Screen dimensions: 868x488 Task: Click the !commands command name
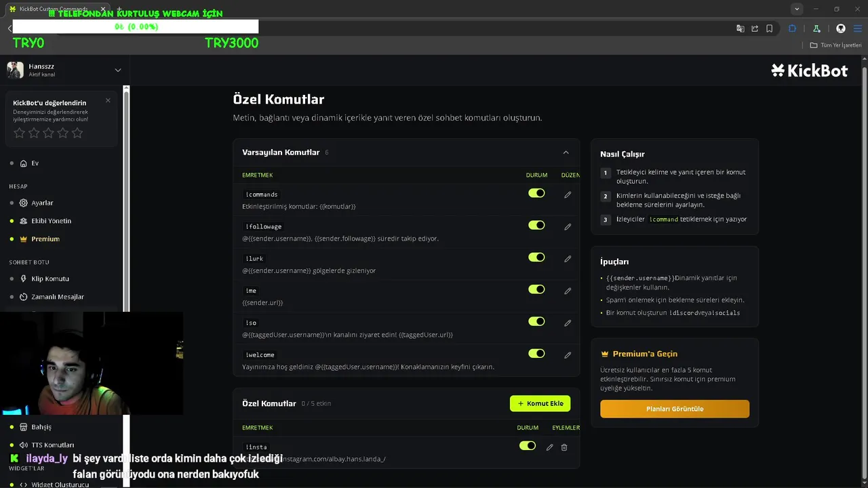[x=262, y=195]
